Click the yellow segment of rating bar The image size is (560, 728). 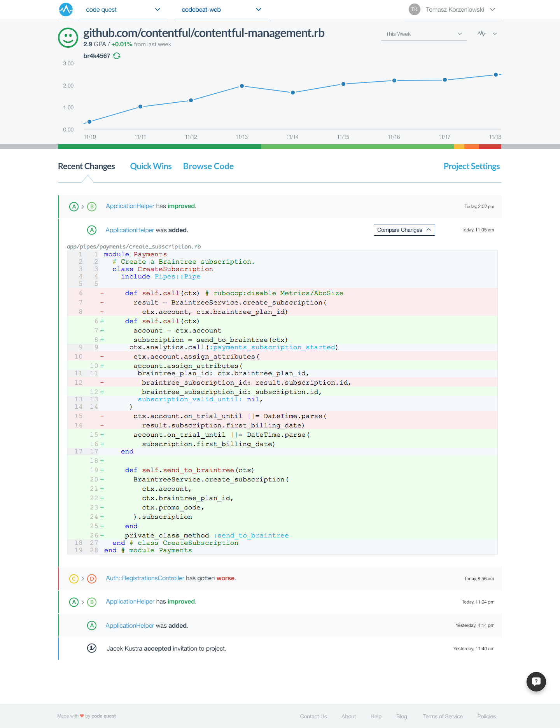tap(459, 147)
